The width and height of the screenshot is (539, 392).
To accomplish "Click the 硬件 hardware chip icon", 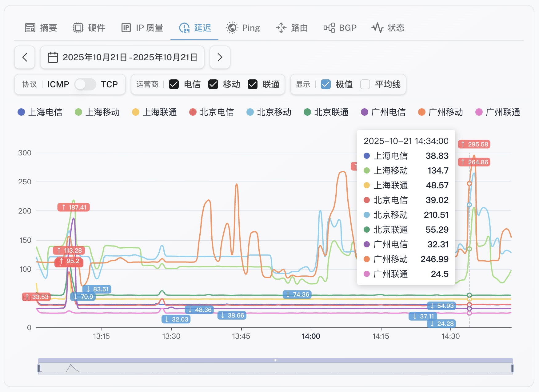I will (x=78, y=28).
